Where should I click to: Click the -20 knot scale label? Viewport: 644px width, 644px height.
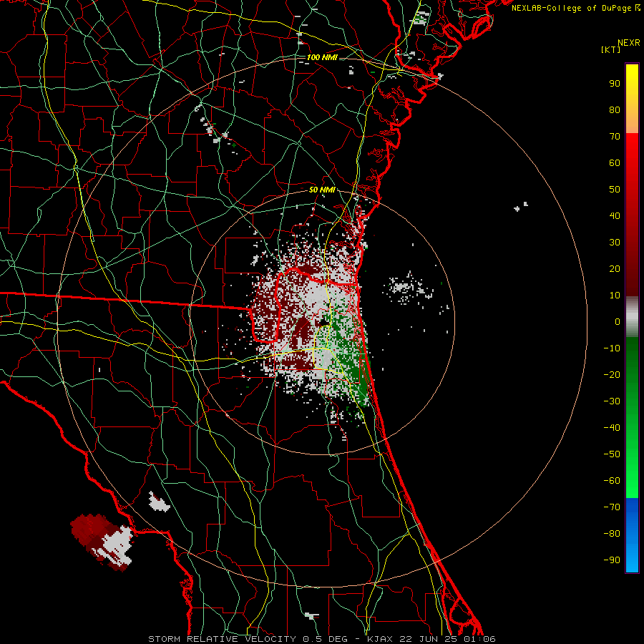click(612, 375)
